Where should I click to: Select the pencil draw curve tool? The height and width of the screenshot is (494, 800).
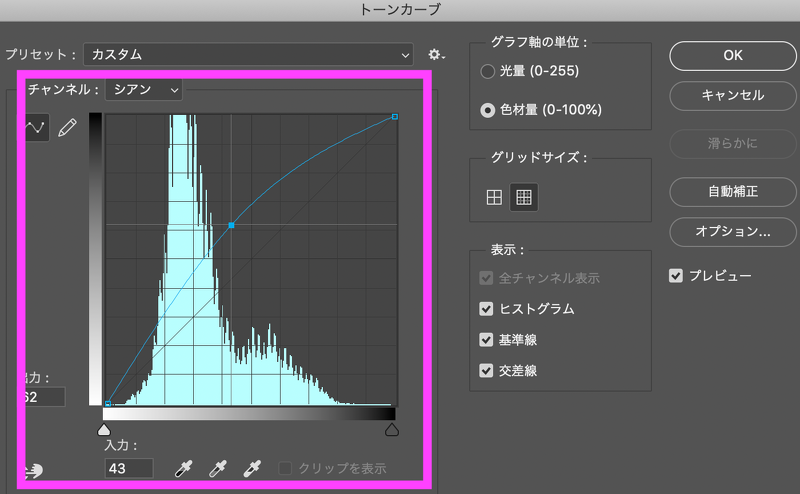pyautogui.click(x=67, y=128)
